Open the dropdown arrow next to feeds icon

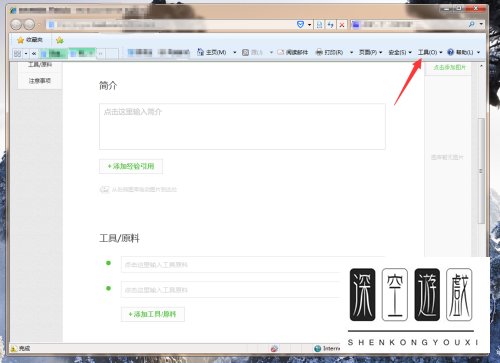[271, 52]
